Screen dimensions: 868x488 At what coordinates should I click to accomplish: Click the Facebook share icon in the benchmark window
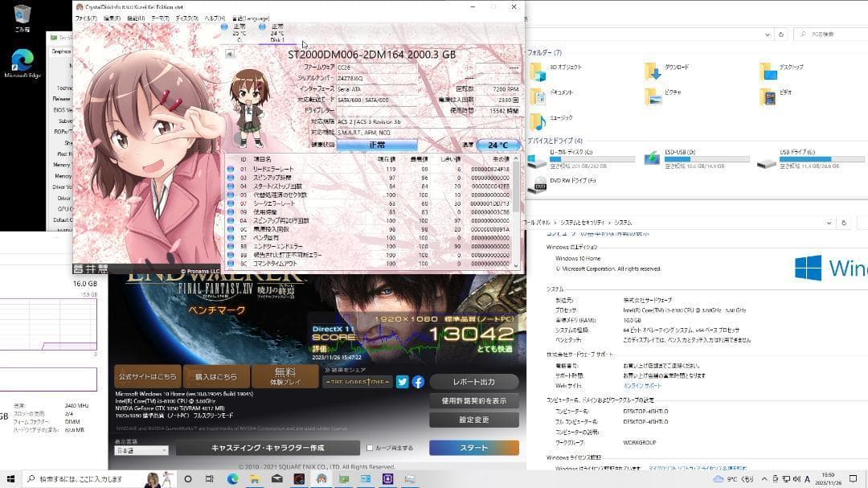click(x=417, y=381)
